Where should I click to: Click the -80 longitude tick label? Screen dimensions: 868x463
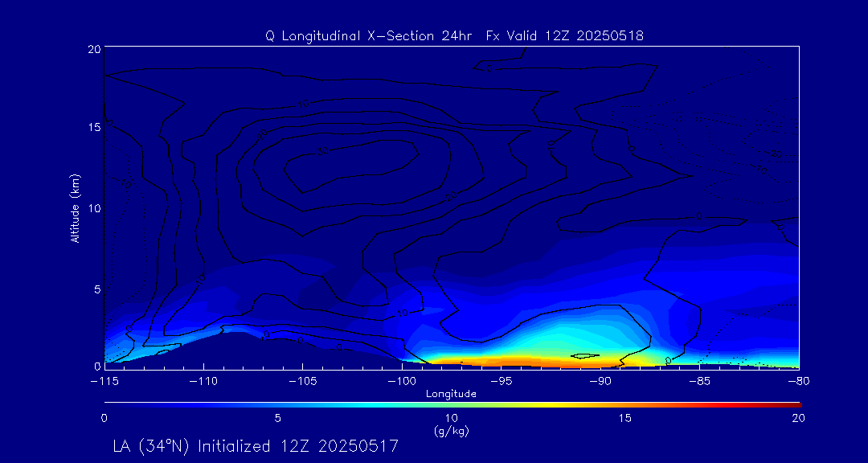tap(799, 381)
